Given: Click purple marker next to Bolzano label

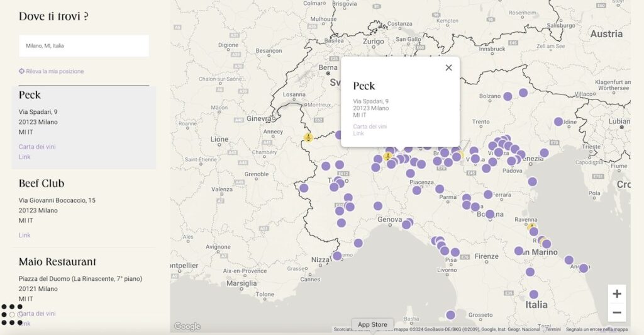Looking at the screenshot, I should click(508, 96).
